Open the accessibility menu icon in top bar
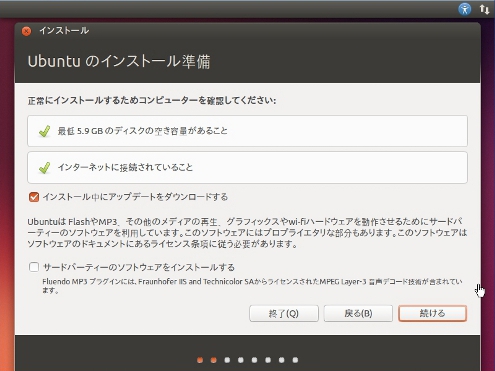 point(464,9)
